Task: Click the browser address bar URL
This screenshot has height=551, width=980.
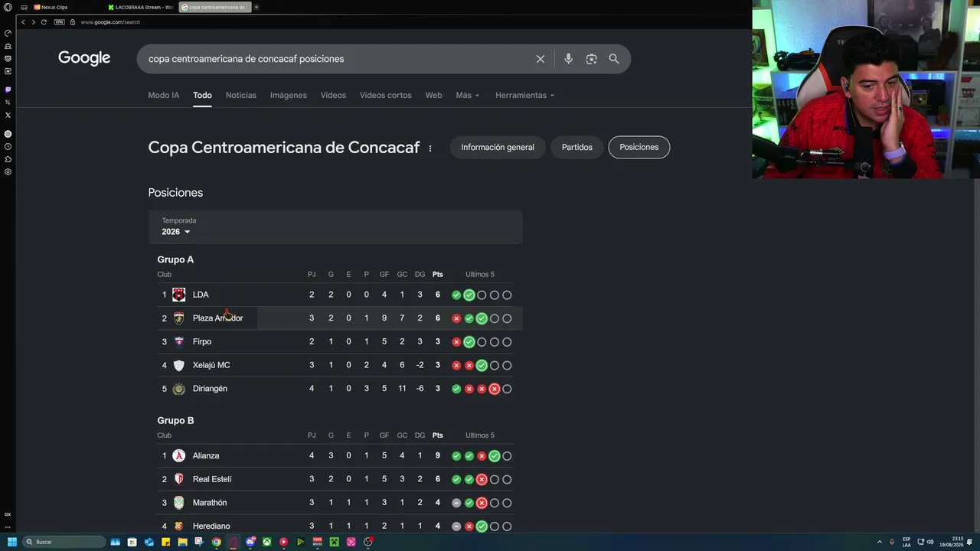Action: [x=111, y=22]
